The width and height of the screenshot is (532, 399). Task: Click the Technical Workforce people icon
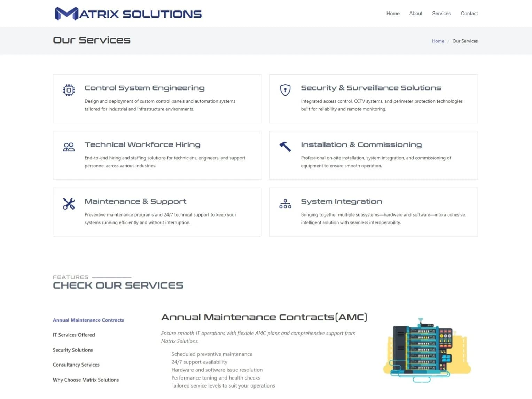point(69,147)
